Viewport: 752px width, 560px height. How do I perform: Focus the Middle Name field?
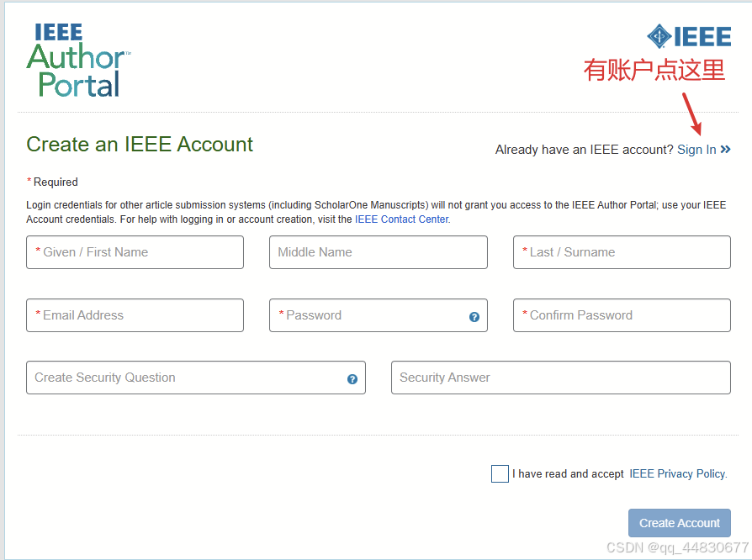(379, 252)
